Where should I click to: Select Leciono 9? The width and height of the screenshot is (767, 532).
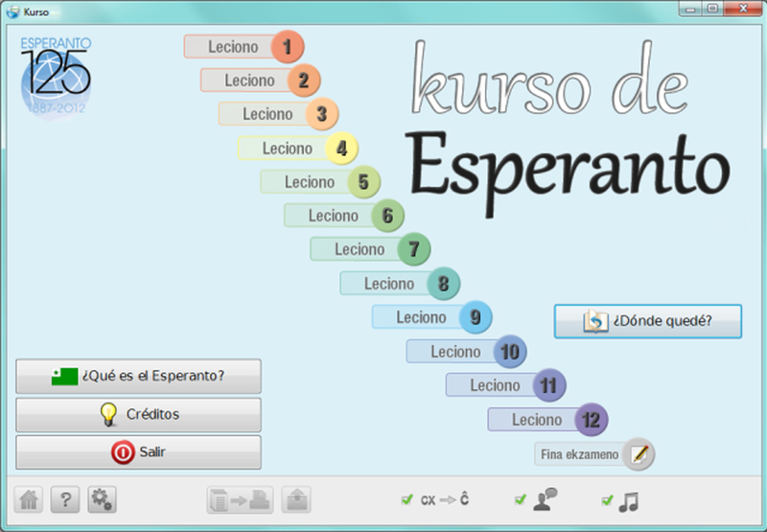(x=432, y=317)
